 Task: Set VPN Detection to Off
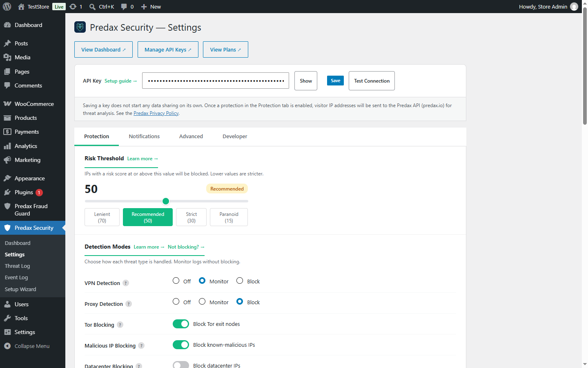(x=176, y=280)
